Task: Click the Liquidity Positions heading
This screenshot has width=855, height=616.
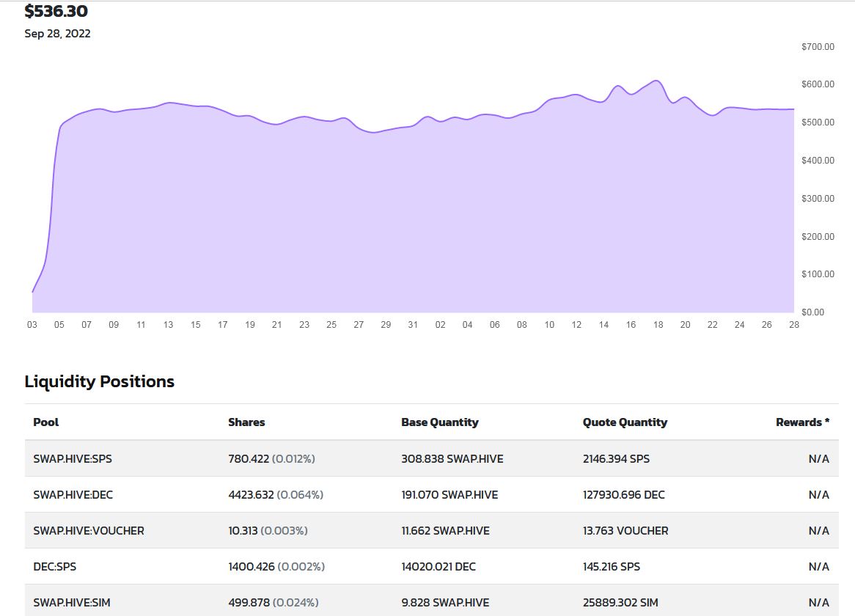Action: pyautogui.click(x=100, y=381)
